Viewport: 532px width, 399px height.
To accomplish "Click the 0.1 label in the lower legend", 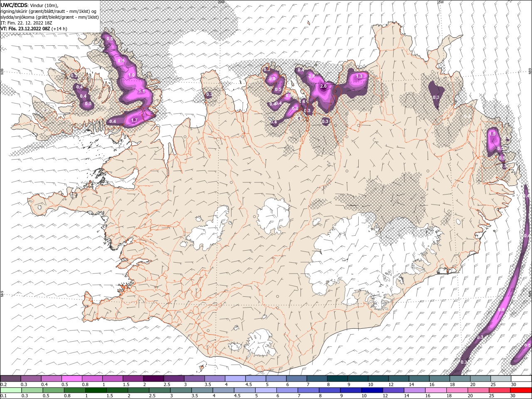I will [x=4, y=396].
